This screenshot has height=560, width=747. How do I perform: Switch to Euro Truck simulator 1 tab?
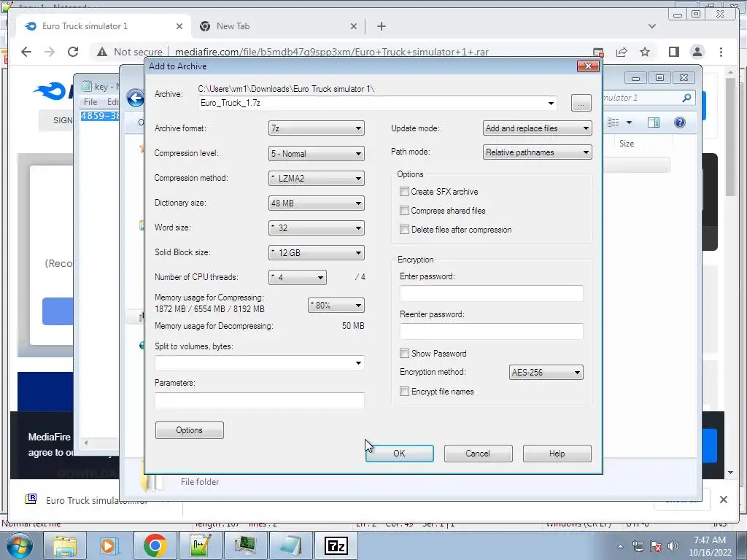[x=103, y=26]
